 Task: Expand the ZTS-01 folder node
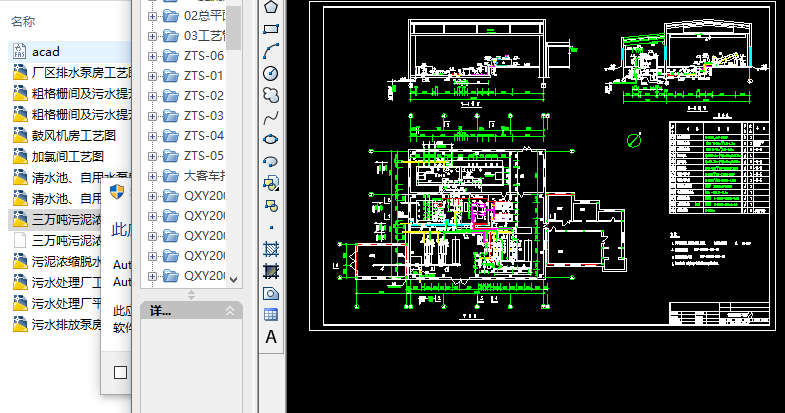point(152,76)
